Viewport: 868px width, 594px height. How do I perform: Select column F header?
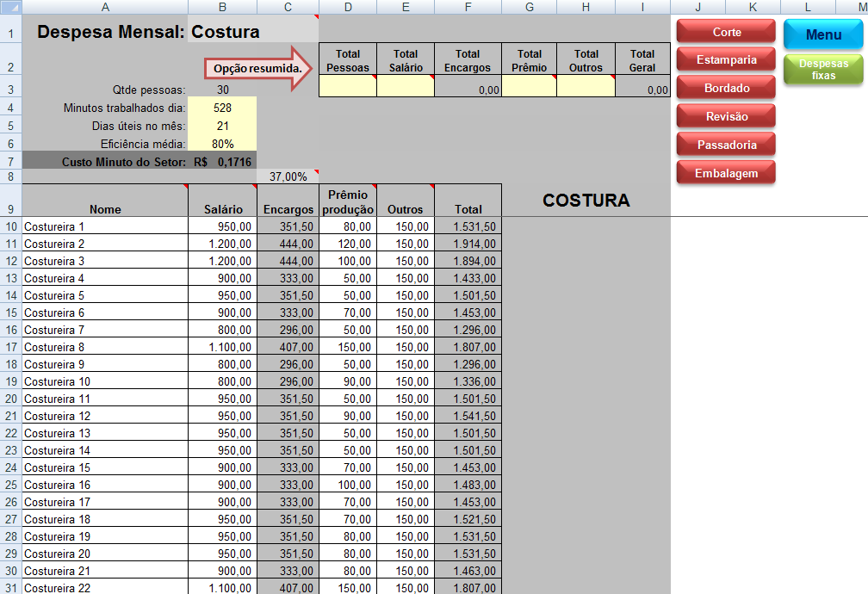[468, 7]
